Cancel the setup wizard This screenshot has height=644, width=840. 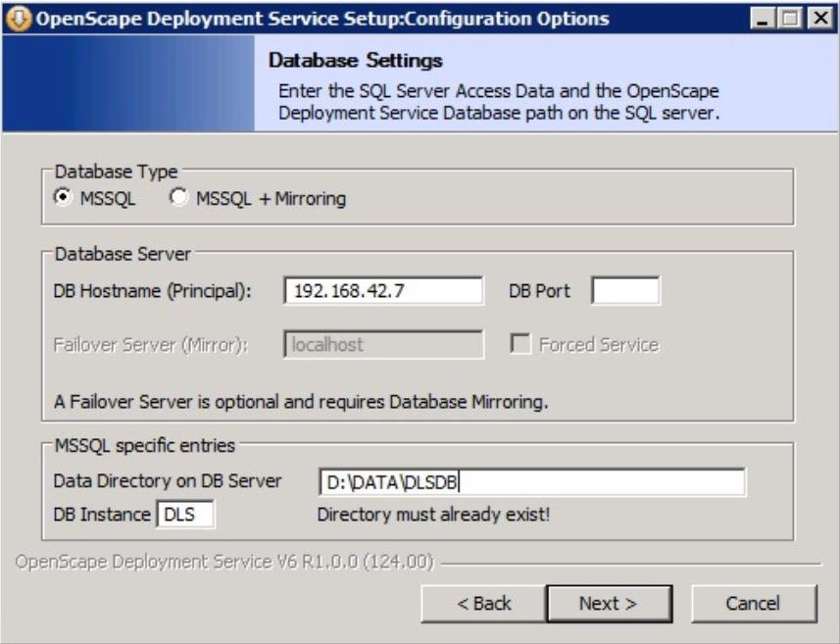click(x=754, y=603)
